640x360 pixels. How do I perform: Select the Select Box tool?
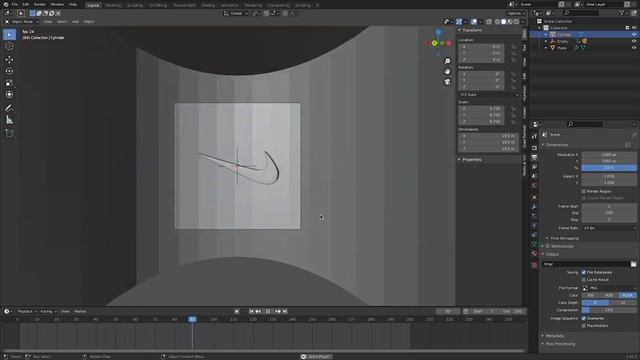[9, 35]
